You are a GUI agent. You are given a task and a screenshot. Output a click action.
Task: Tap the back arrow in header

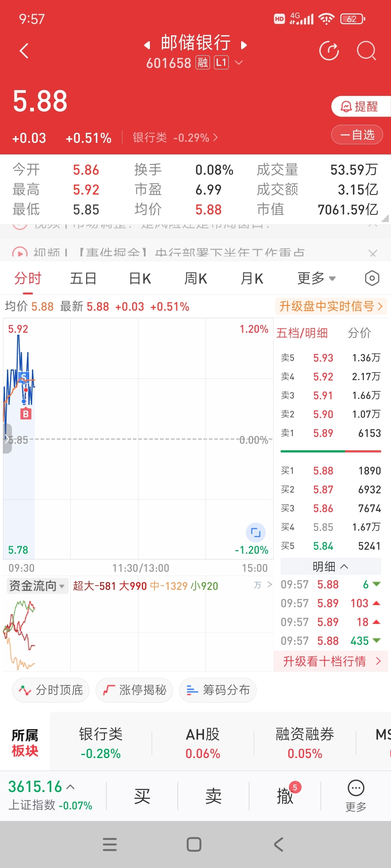pos(24,51)
